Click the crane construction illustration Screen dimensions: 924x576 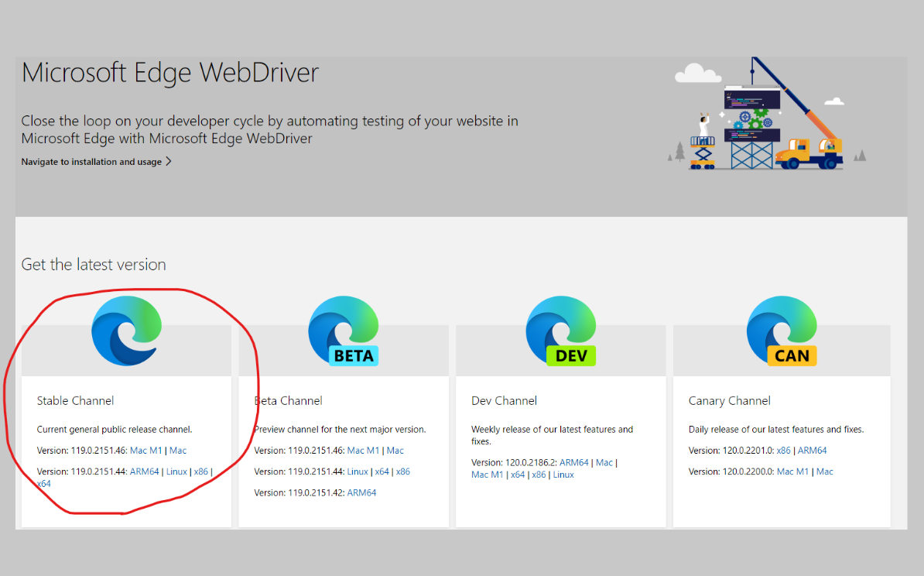point(767,114)
